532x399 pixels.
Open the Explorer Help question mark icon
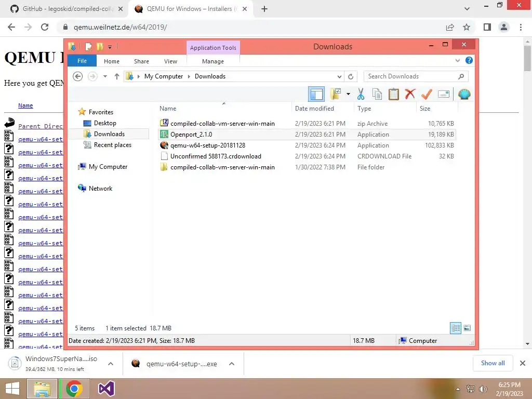[469, 60]
